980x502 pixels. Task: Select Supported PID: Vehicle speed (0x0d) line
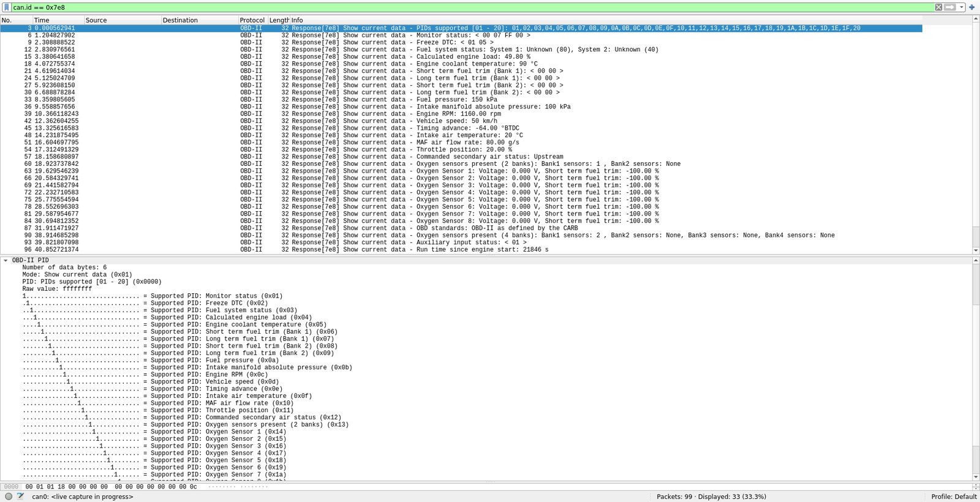coord(151,382)
